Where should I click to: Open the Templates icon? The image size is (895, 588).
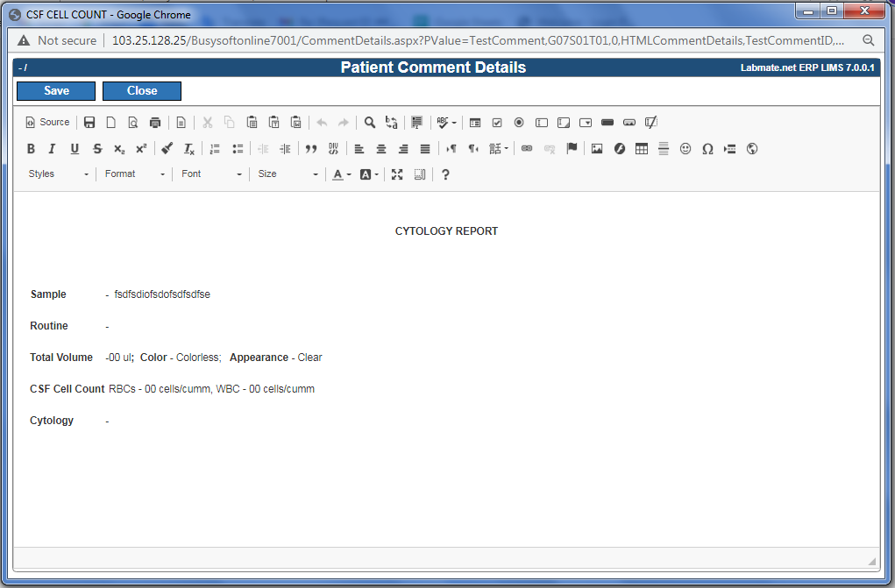181,122
